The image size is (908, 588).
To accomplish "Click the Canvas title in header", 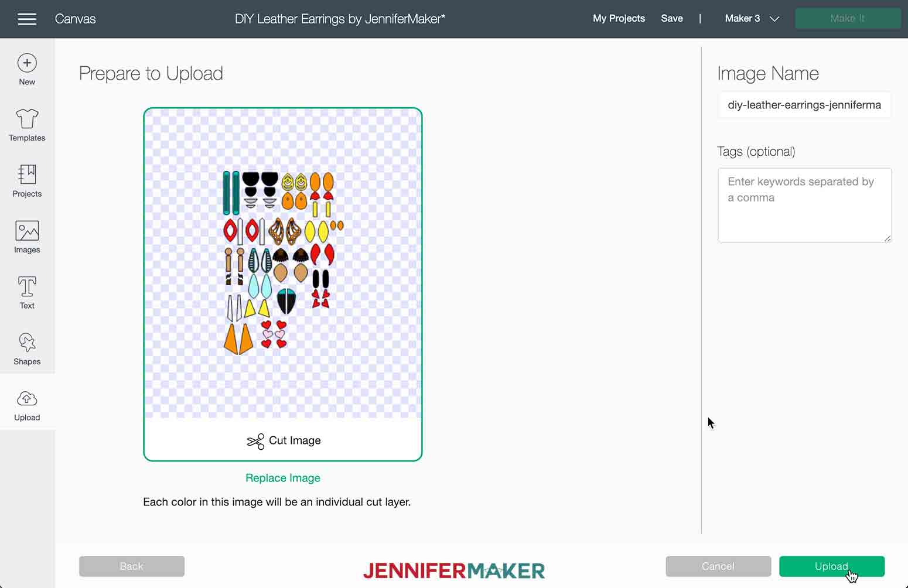I will click(x=75, y=19).
